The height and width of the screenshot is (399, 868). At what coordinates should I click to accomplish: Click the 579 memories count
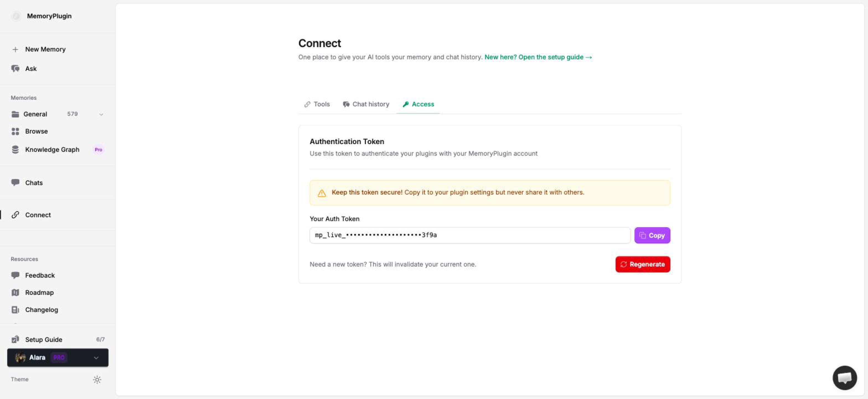click(x=73, y=114)
